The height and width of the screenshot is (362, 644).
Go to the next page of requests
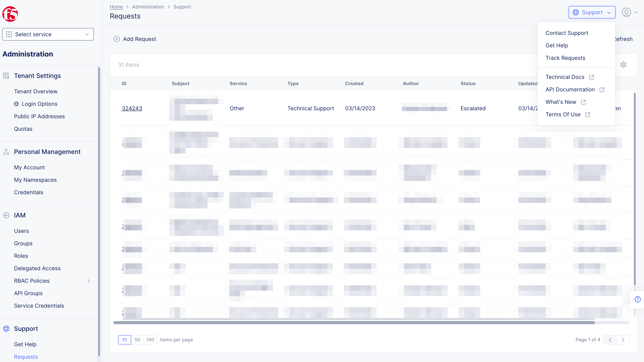[x=623, y=340]
